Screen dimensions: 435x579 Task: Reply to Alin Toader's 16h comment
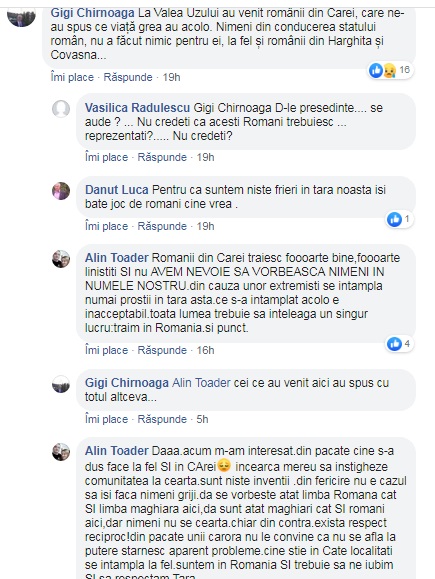pos(162,350)
